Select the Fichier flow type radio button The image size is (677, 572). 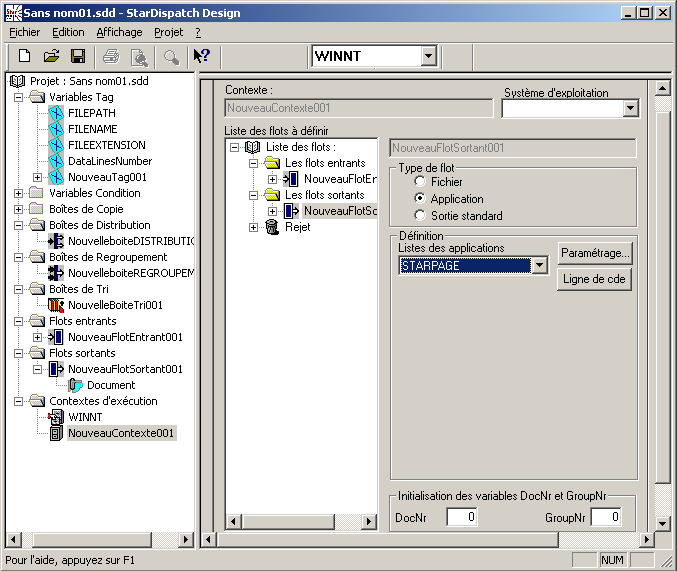(x=420, y=182)
